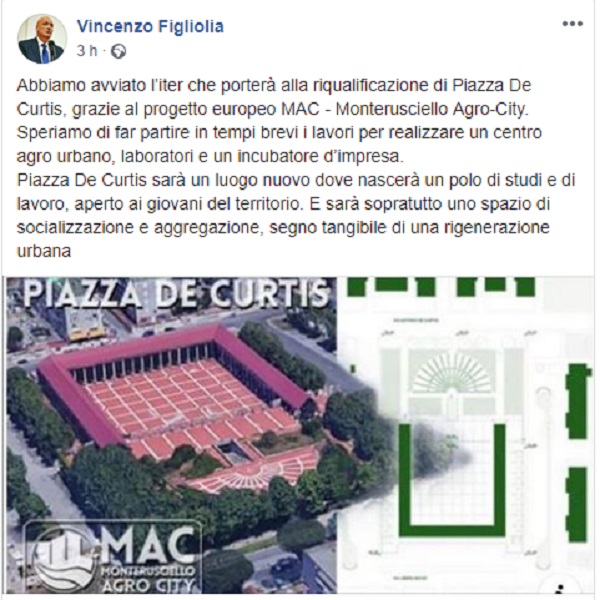Viewport: 600px width, 600px height.
Task: Click the green U-shaped building in the plan
Action: point(452,480)
